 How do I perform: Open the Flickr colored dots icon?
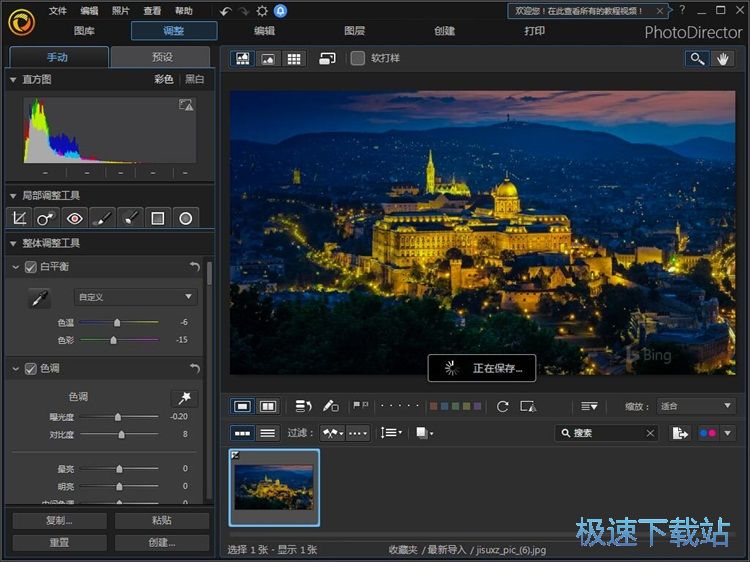coord(707,433)
